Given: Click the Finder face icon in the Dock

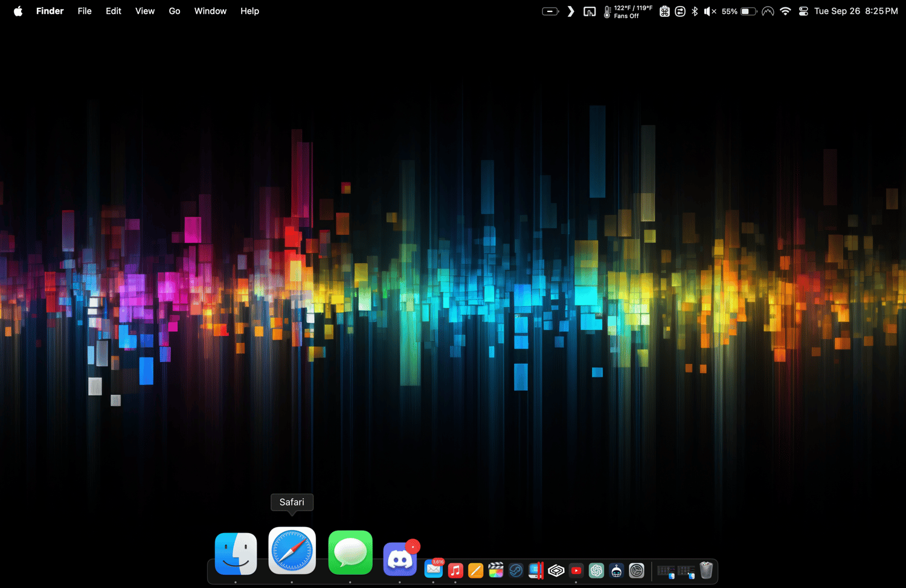Looking at the screenshot, I should click(x=236, y=554).
